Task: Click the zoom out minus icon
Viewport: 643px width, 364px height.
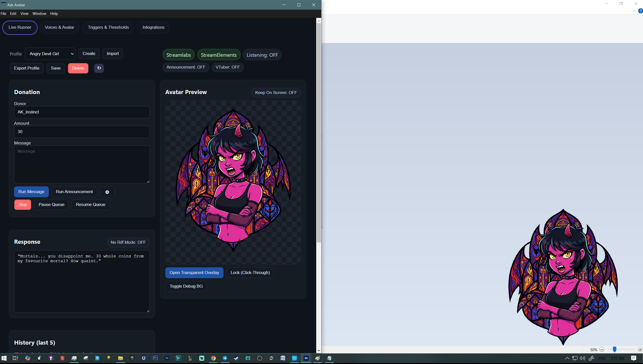Action: [x=602, y=349]
